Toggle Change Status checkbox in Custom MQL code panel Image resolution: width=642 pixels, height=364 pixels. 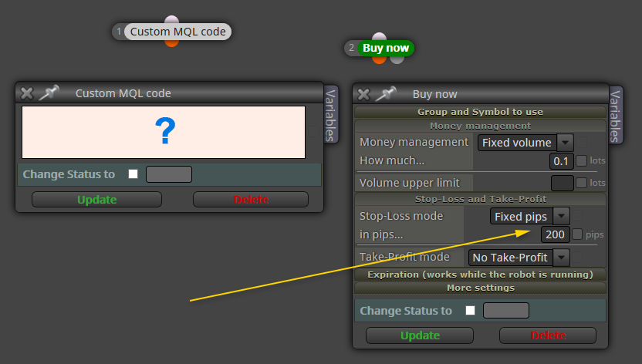[x=133, y=174]
